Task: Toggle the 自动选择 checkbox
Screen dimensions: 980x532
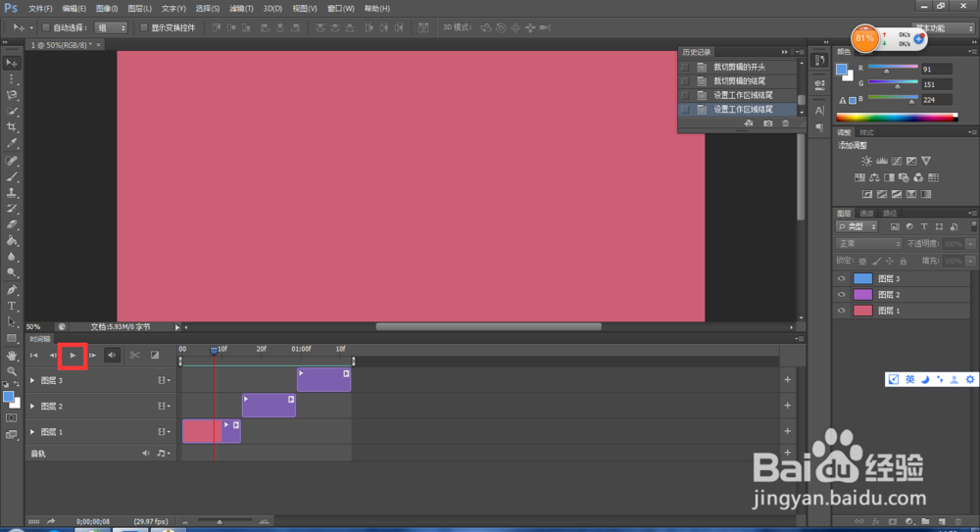Action: 46,27
